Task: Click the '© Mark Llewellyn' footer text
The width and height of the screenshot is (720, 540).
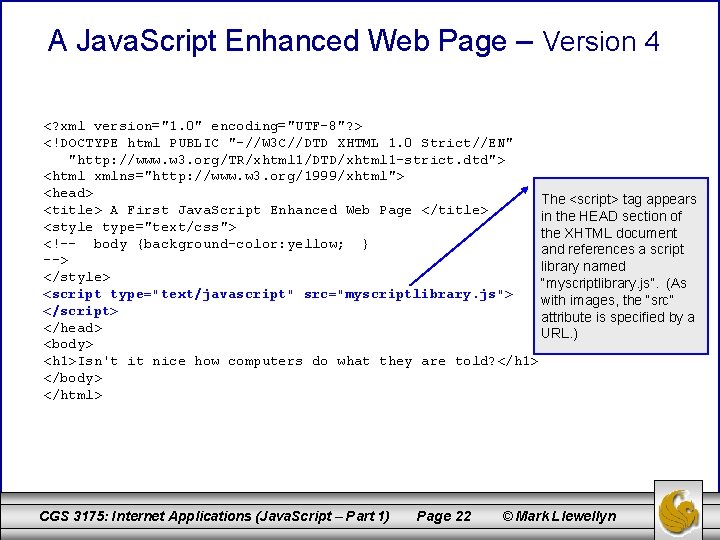Action: click(559, 516)
